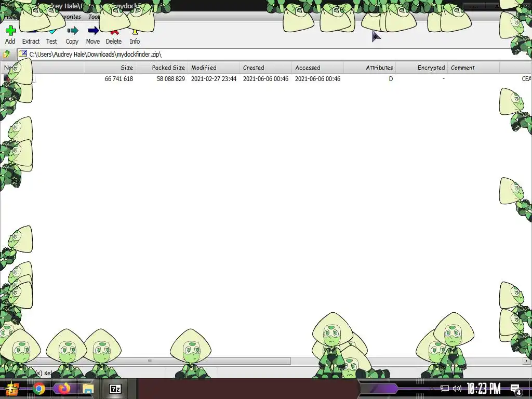The image size is (532, 399).
Task: Open network status tray icon
Action: point(445,389)
